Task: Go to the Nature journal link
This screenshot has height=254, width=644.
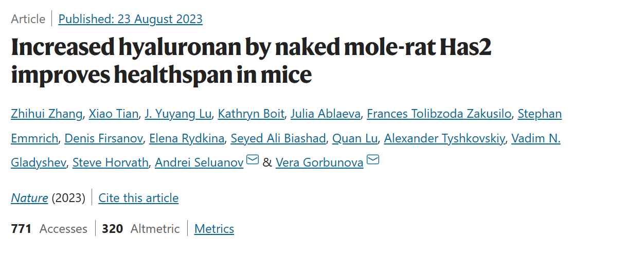Action: 29,198
